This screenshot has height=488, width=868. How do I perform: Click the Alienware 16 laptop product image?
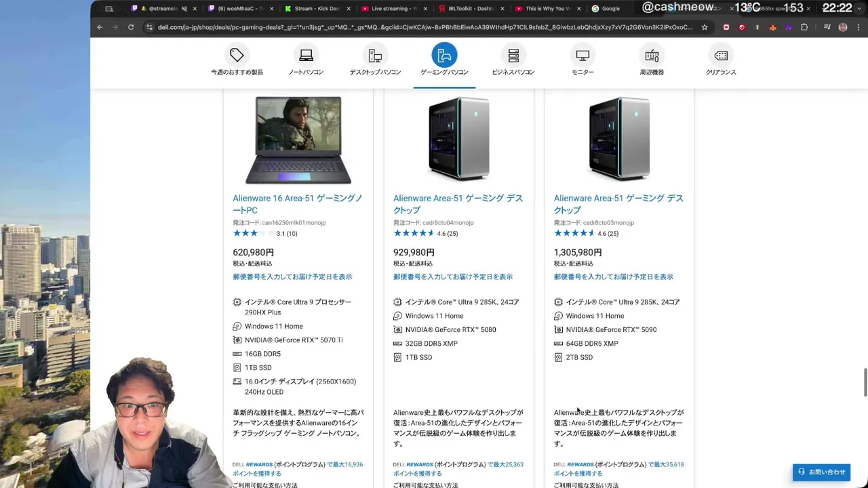click(298, 140)
